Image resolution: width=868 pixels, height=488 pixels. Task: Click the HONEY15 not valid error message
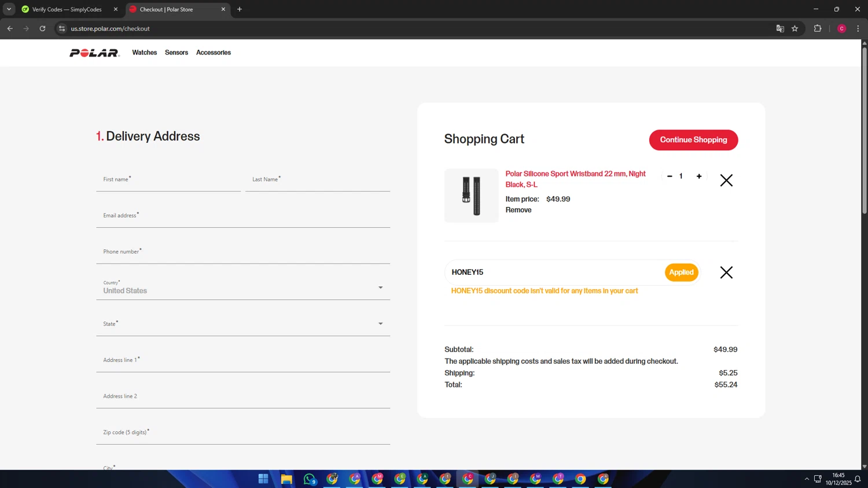(x=545, y=291)
